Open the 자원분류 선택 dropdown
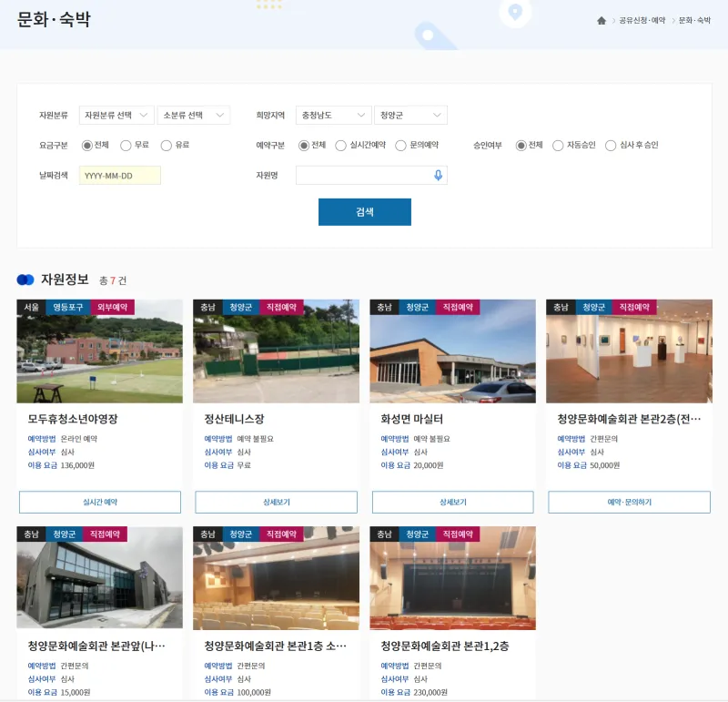This screenshot has height=702, width=728. (116, 116)
